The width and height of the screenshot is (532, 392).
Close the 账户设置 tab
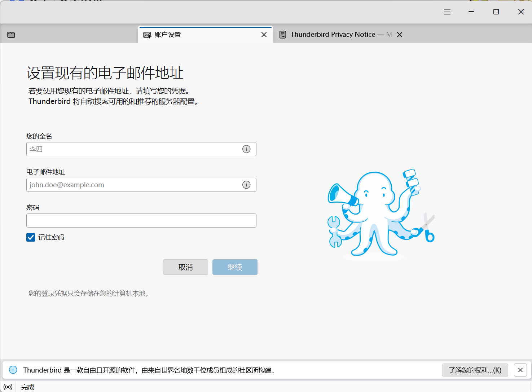pyautogui.click(x=264, y=34)
